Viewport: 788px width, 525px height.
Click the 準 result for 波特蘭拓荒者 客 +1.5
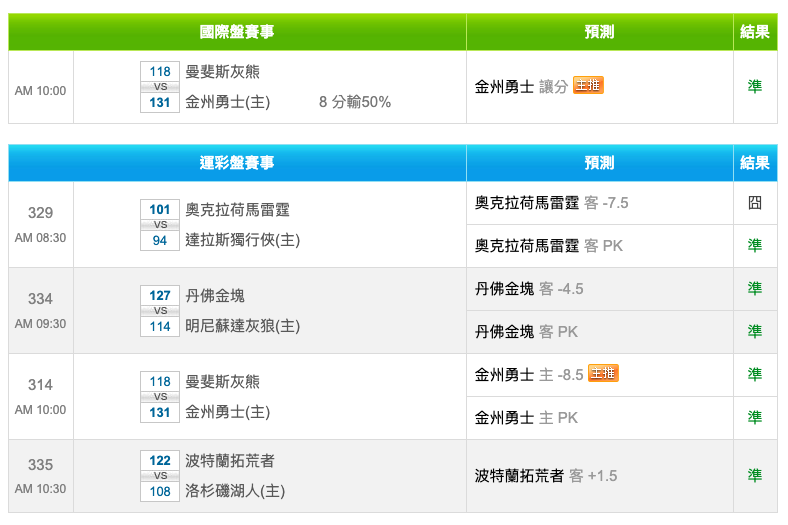[755, 476]
